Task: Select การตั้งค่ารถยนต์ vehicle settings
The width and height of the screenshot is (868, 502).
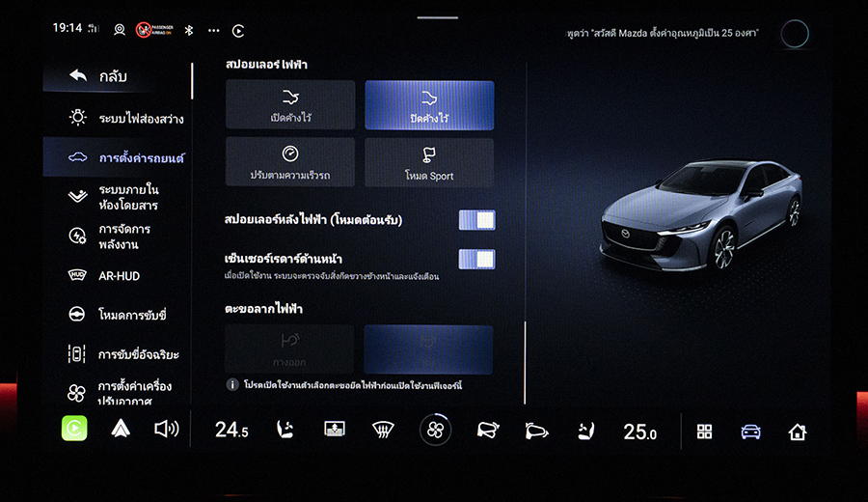Action: 117,157
